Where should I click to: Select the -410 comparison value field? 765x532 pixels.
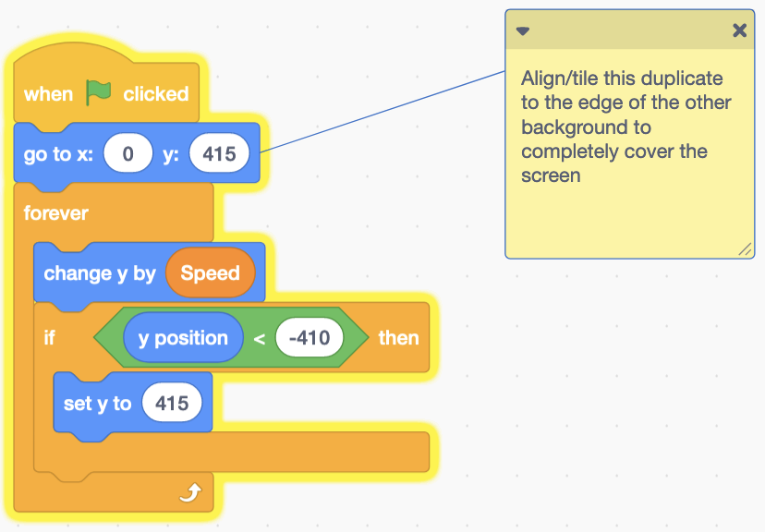point(309,338)
